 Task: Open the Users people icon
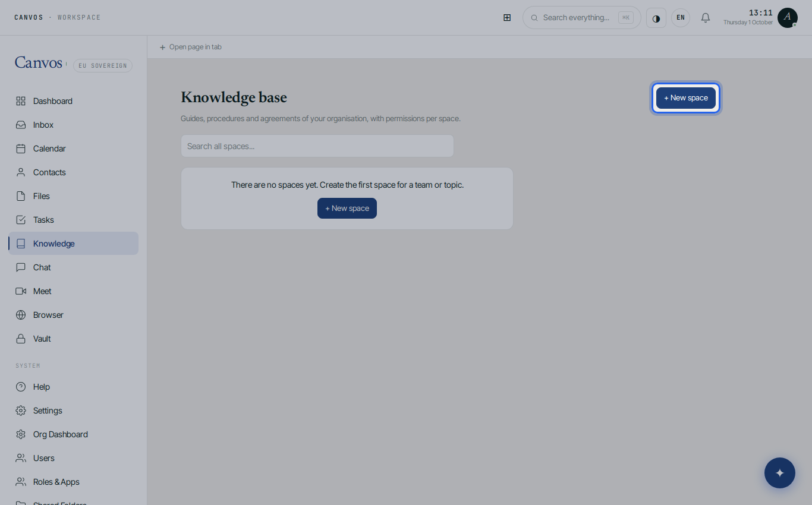point(21,458)
